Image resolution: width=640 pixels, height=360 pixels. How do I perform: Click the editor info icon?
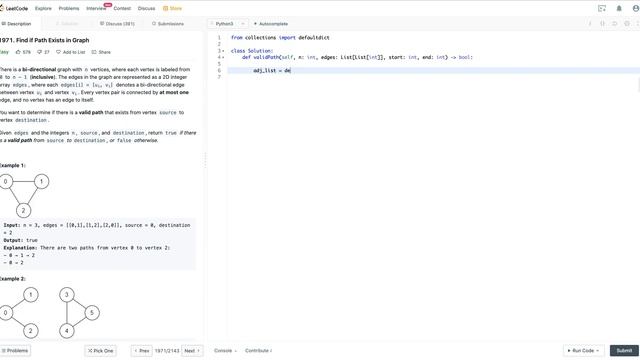click(590, 24)
